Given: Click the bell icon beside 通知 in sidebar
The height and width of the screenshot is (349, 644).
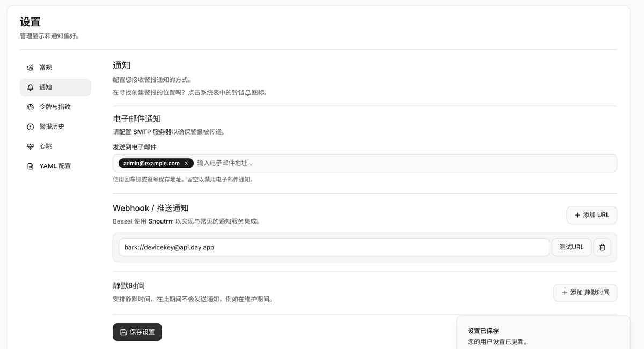Looking at the screenshot, I should [x=30, y=87].
